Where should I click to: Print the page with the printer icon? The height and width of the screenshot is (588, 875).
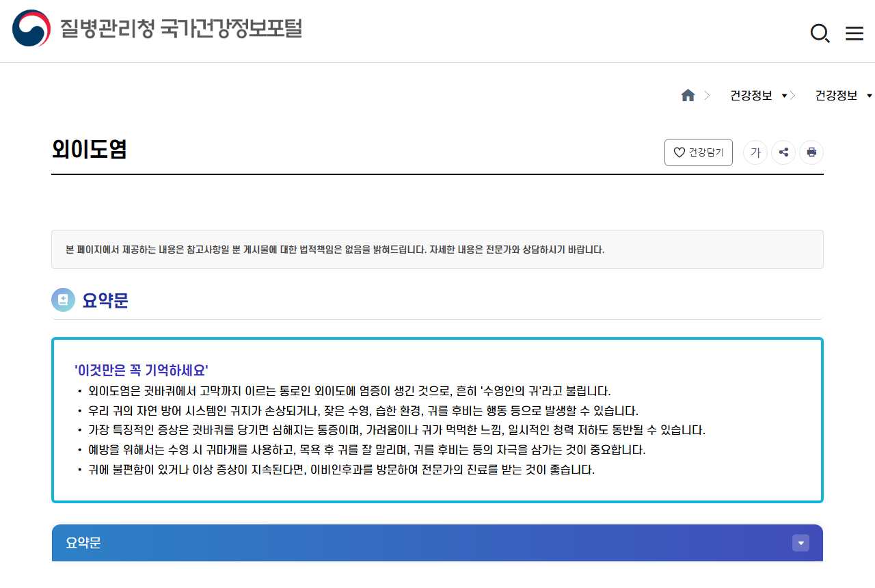811,152
